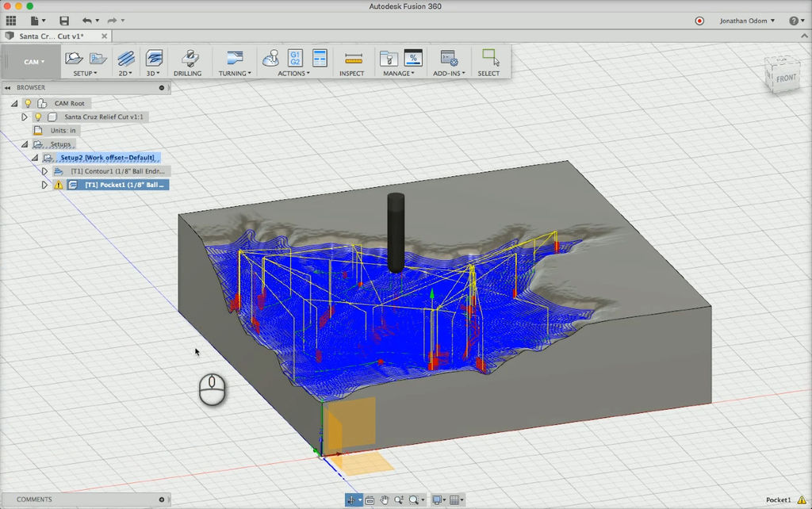Click the 2D milling toolpath icon

pos(125,58)
